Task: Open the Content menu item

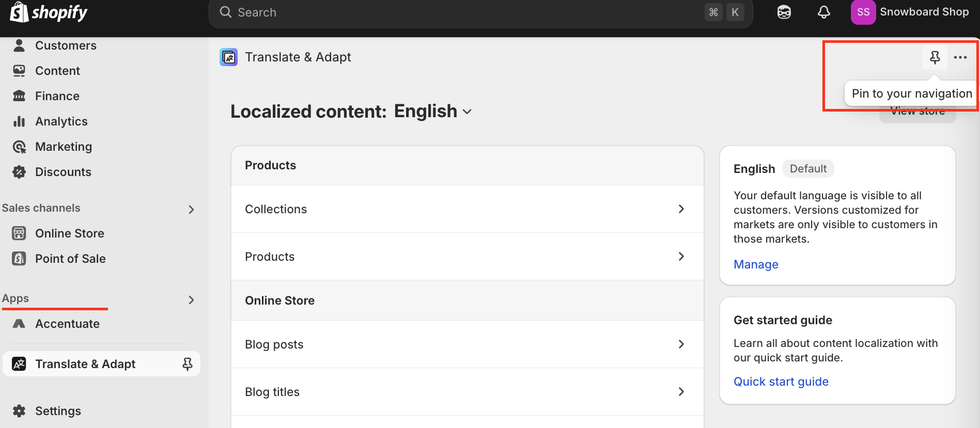Action: pos(57,71)
